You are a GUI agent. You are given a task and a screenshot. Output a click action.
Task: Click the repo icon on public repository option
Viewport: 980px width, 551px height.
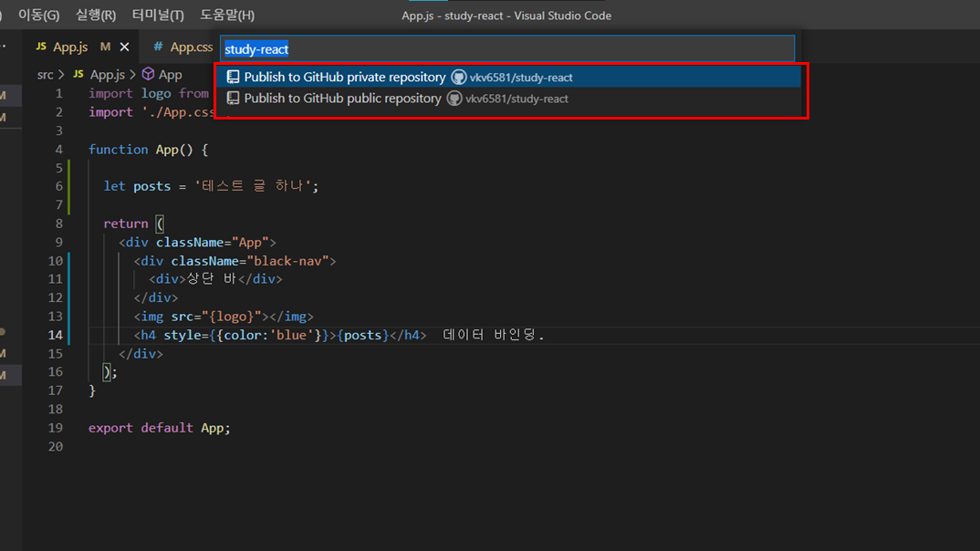pos(233,99)
